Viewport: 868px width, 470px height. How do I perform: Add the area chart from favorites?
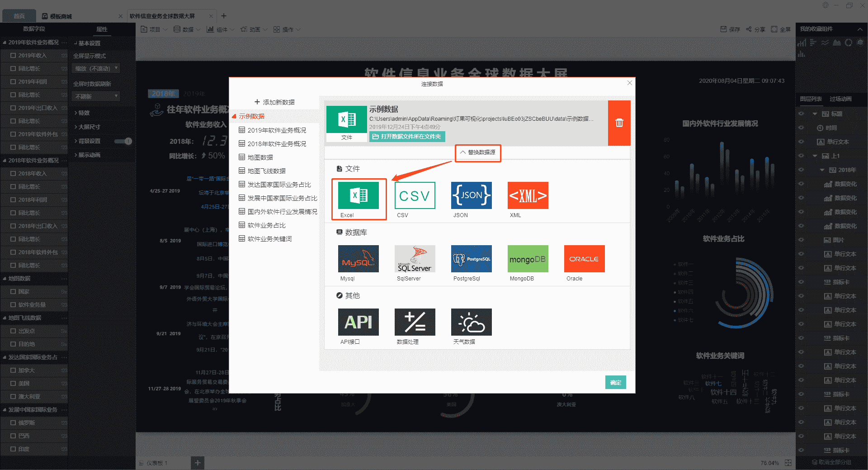(837, 43)
